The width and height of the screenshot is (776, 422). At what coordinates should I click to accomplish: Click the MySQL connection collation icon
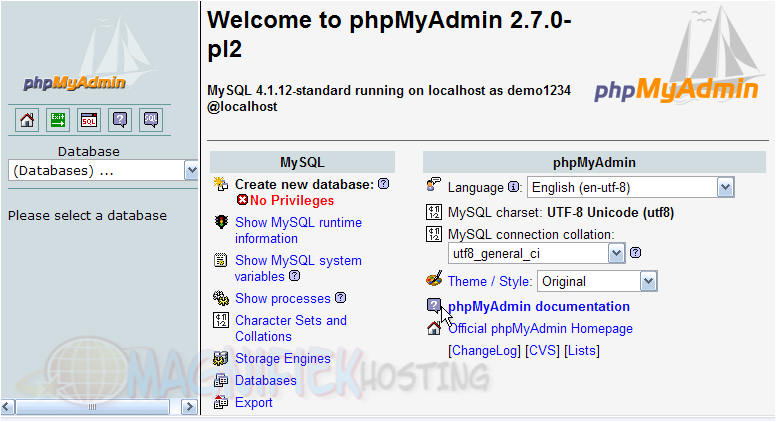click(434, 234)
